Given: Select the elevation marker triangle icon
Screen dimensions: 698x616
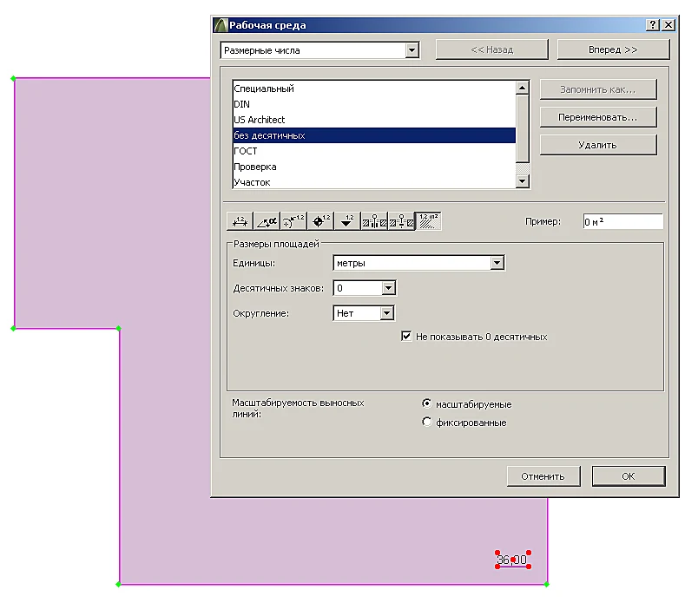Looking at the screenshot, I should [x=347, y=221].
